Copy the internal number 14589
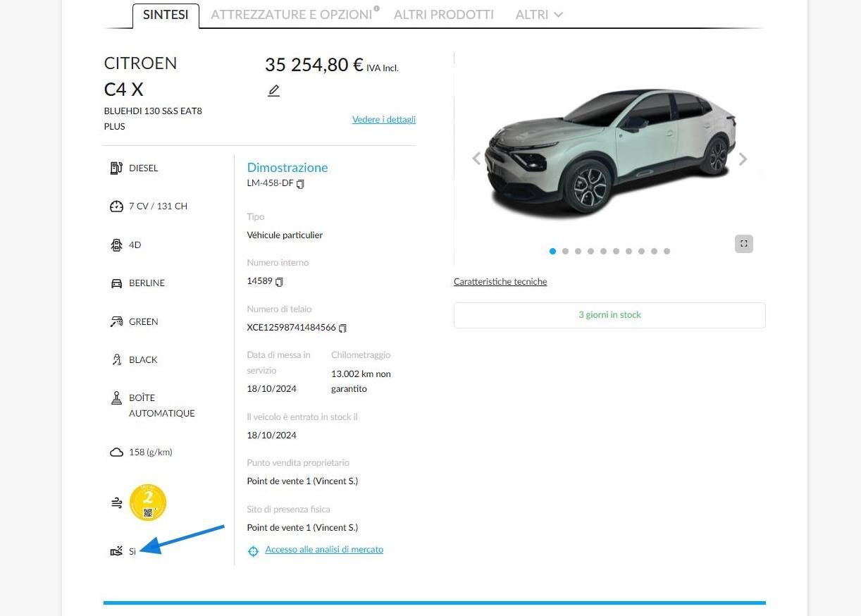 (280, 282)
